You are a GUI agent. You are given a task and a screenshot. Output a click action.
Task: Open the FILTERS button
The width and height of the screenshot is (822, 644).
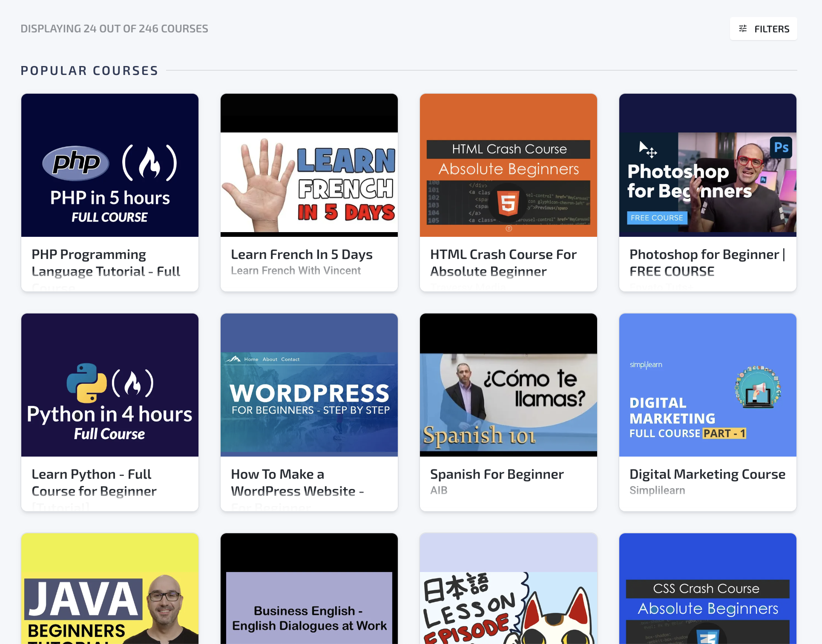coord(771,29)
